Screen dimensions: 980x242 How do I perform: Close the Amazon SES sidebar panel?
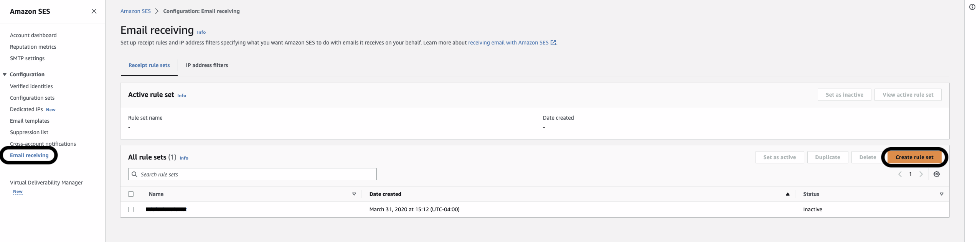[x=94, y=11]
